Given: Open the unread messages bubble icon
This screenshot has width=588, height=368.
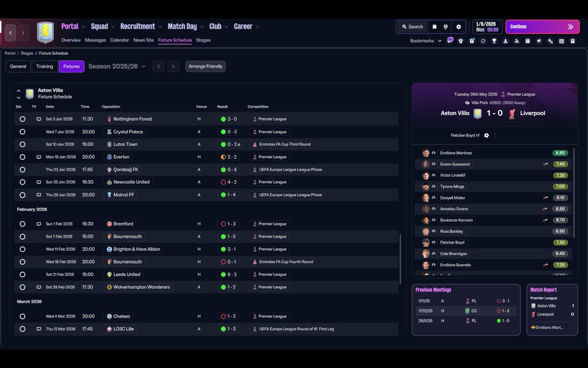Looking at the screenshot, I should 450,40.
